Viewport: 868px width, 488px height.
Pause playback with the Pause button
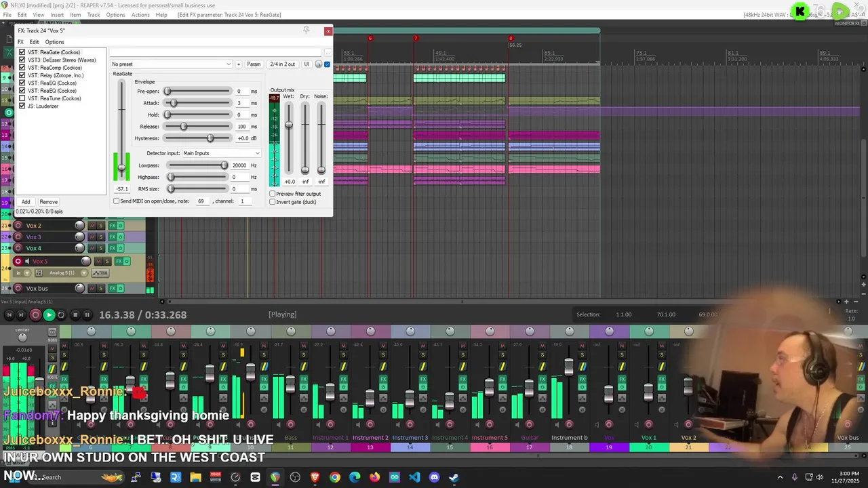pyautogui.click(x=87, y=314)
